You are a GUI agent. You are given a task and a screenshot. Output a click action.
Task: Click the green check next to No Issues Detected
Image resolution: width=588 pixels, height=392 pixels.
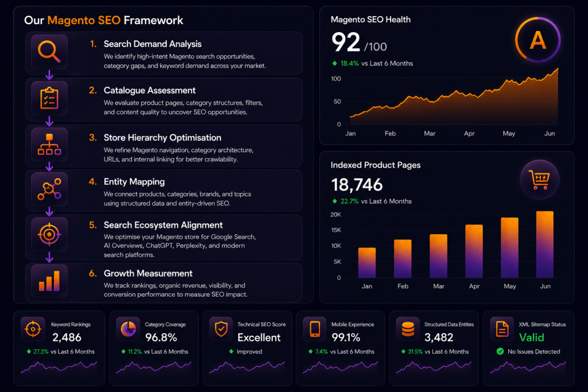pyautogui.click(x=500, y=351)
